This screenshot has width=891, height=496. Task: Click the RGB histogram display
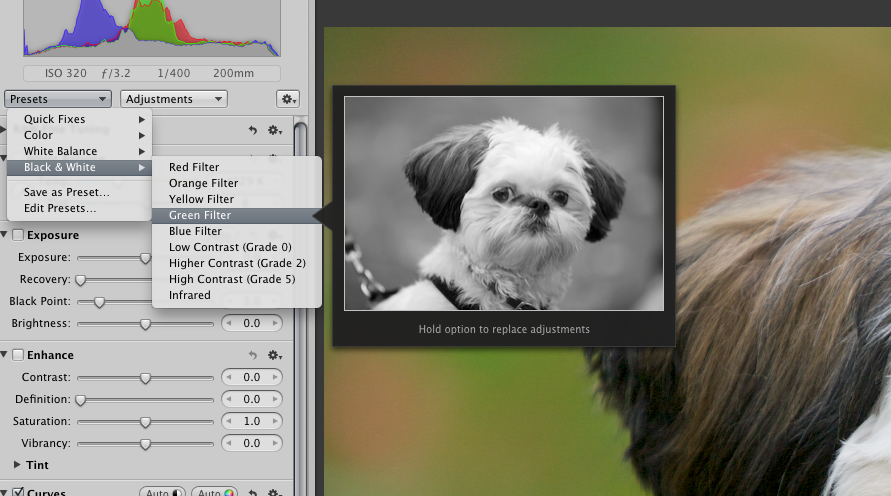click(x=152, y=28)
